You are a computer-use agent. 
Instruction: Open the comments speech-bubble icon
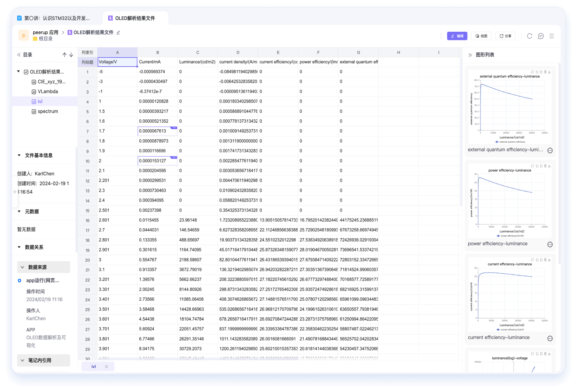541,36
